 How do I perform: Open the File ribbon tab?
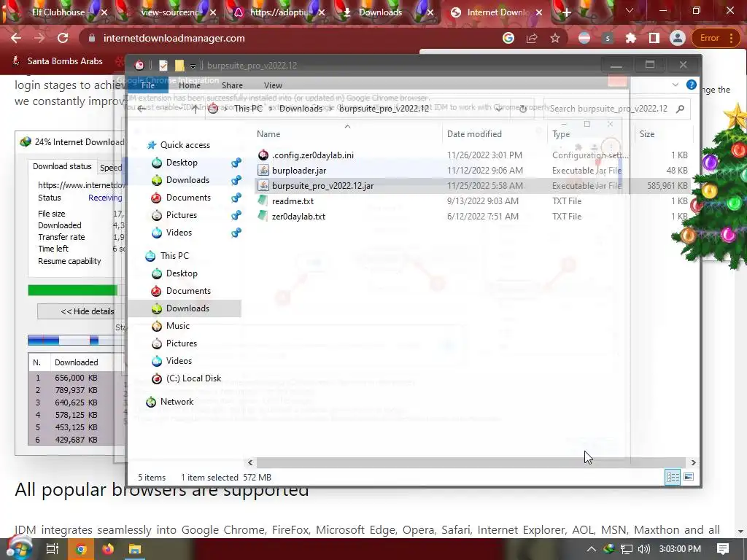pyautogui.click(x=148, y=85)
